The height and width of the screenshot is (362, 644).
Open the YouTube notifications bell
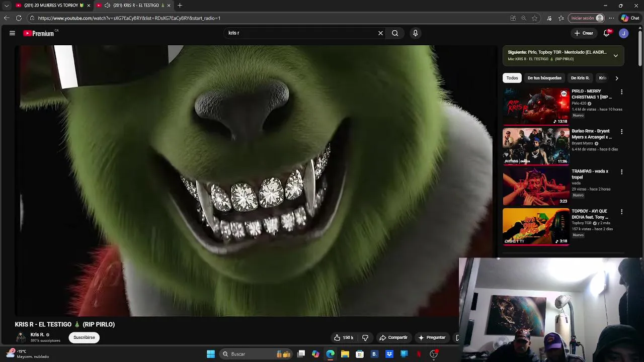[607, 33]
